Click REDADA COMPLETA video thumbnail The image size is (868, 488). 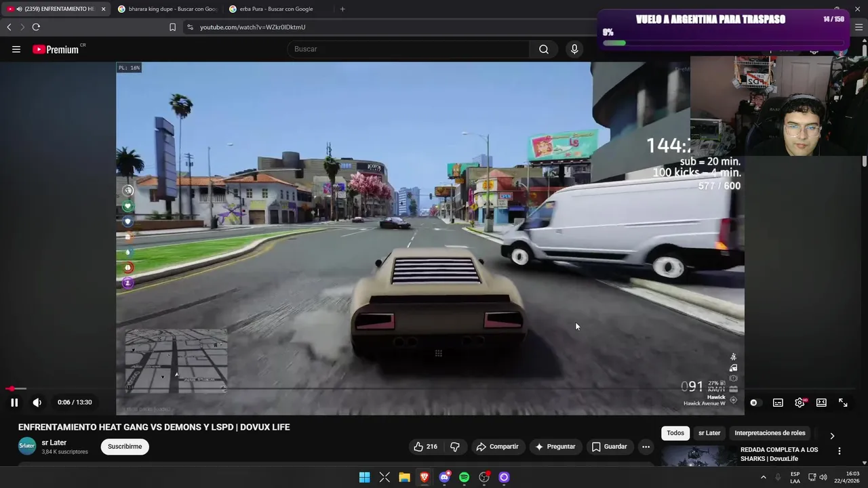[698, 456]
